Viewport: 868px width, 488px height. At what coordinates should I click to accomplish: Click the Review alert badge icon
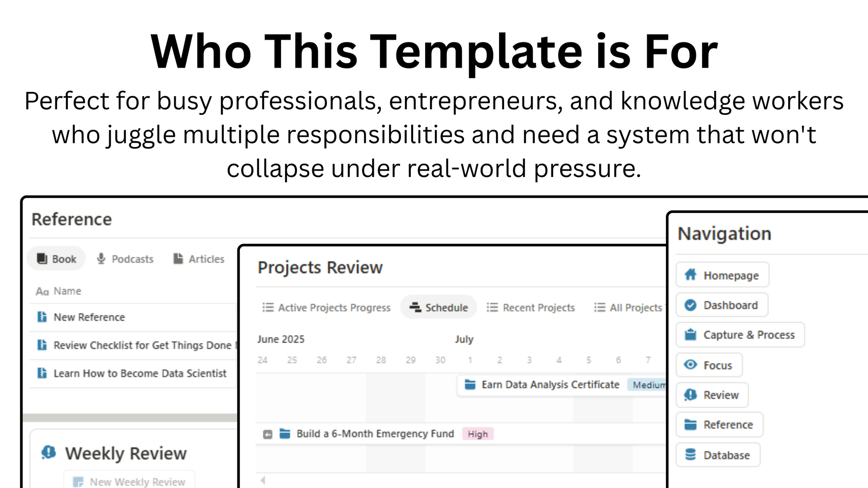(x=690, y=394)
